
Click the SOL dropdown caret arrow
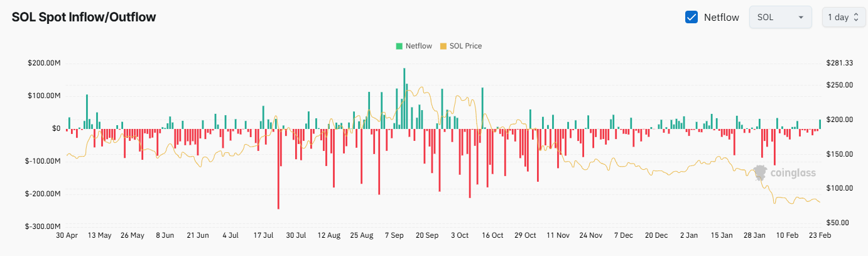[x=801, y=17]
